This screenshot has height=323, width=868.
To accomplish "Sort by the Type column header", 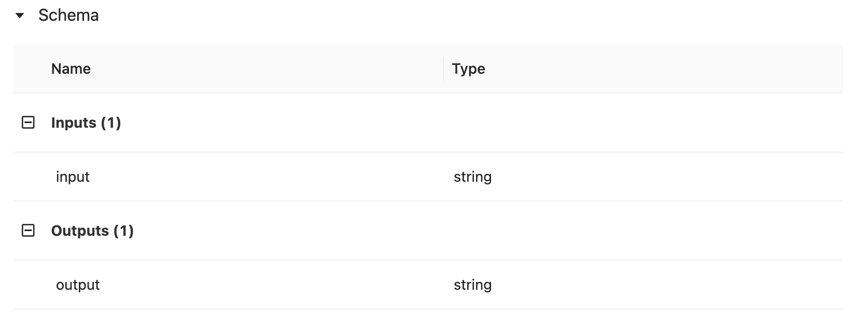I will coord(468,69).
